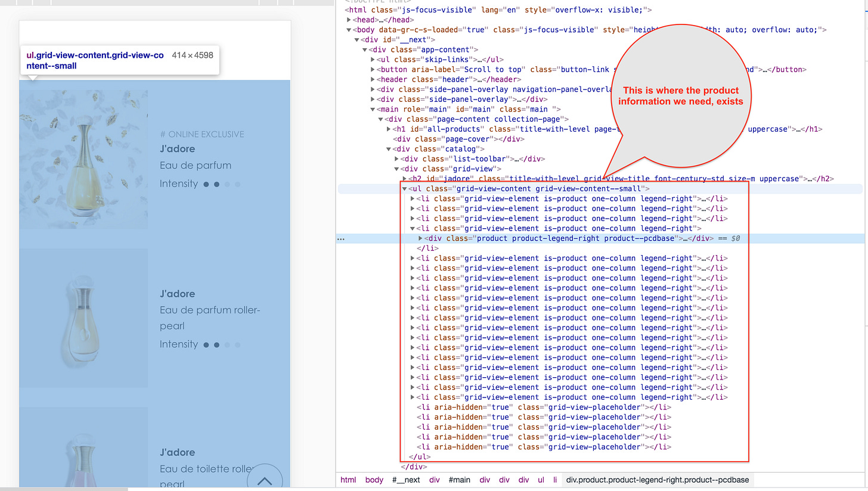Viewport: 868px width, 491px height.
Task: Click the Eau de parfum roller-pearl text
Action: (210, 318)
